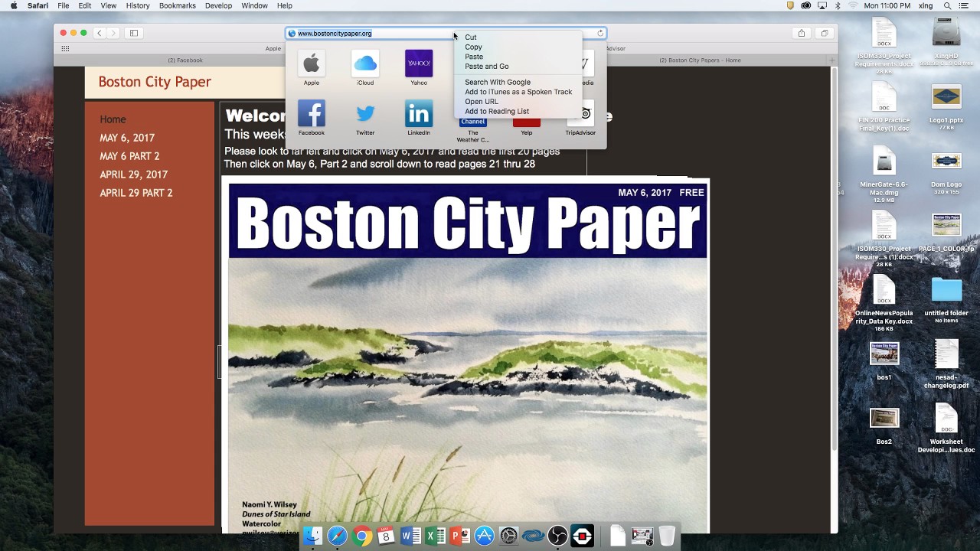
Task: Open the Top Sites grid icon
Action: 65,48
